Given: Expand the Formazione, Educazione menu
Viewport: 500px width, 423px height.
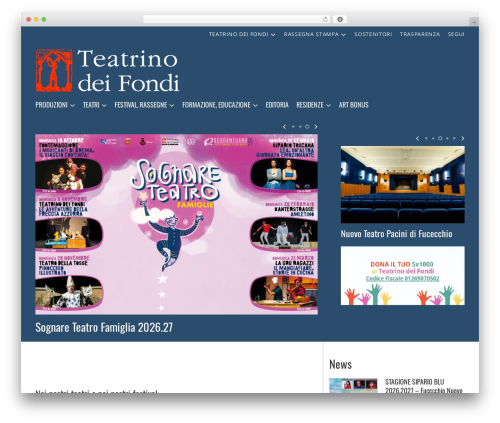Looking at the screenshot, I should click(220, 105).
